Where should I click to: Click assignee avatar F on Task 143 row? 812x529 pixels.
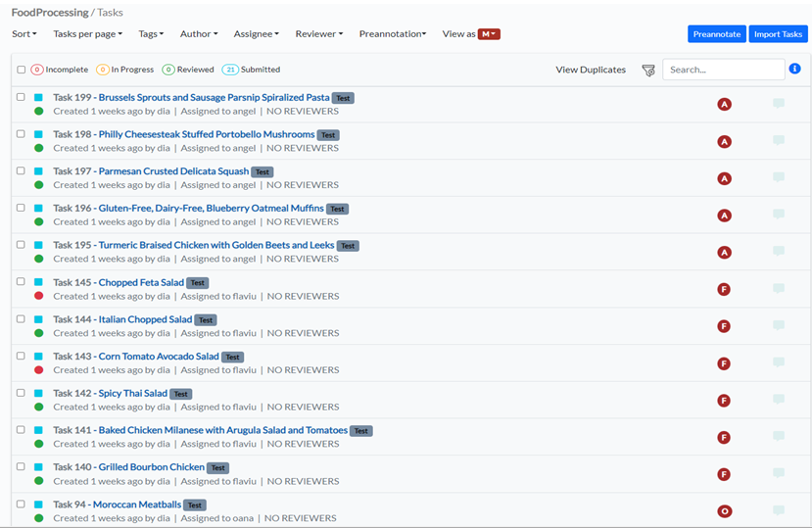click(x=724, y=363)
